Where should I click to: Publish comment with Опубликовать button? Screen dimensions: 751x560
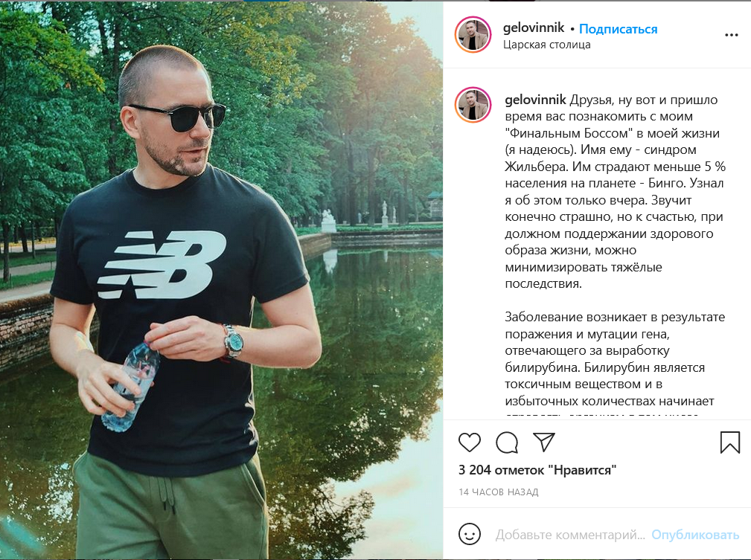[x=695, y=535]
